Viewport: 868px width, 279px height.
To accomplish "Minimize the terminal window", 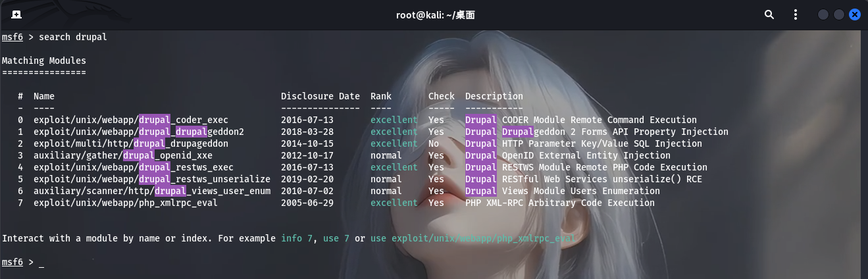I will 823,14.
